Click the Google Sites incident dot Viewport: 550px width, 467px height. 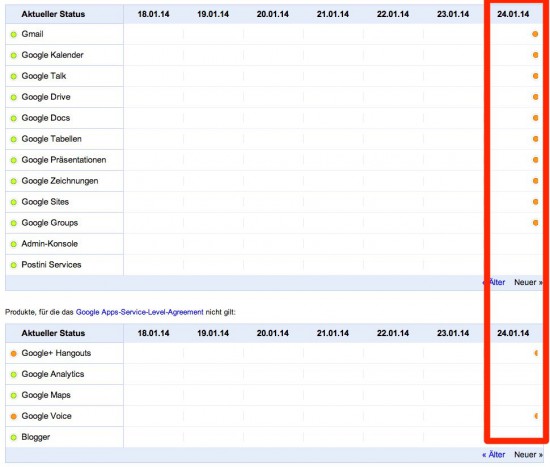(535, 202)
